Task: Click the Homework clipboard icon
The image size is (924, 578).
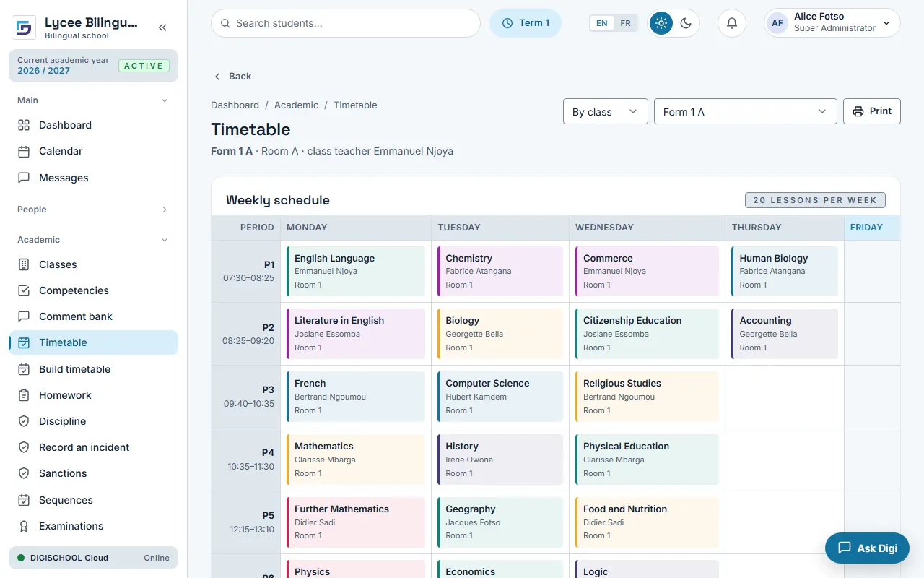Action: pos(24,395)
